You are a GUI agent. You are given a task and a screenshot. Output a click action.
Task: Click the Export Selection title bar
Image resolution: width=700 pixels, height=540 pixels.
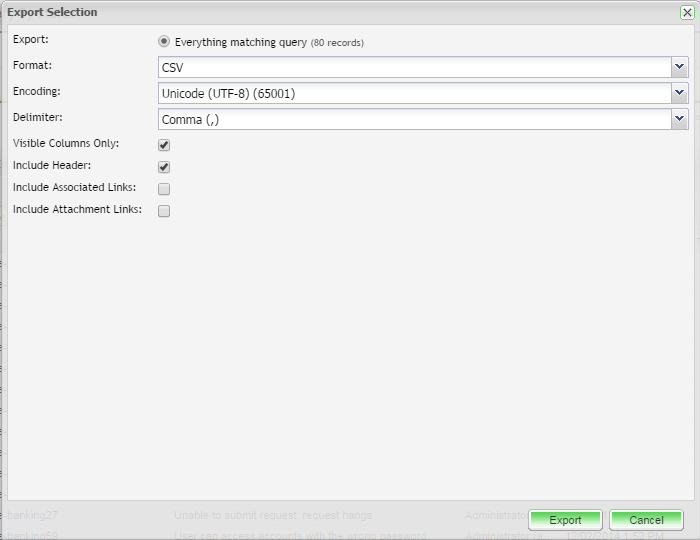pyautogui.click(x=300, y=12)
